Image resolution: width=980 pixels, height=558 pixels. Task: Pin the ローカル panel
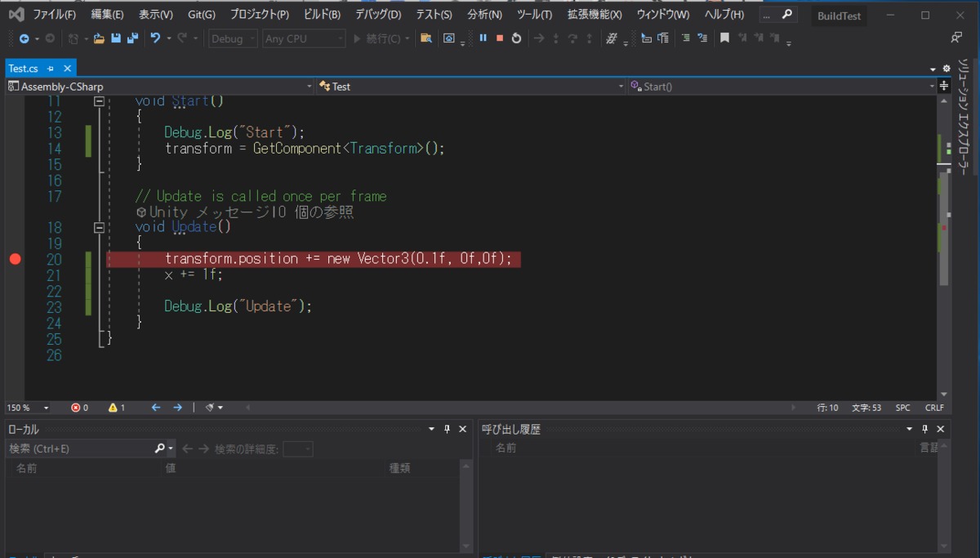[x=447, y=429]
